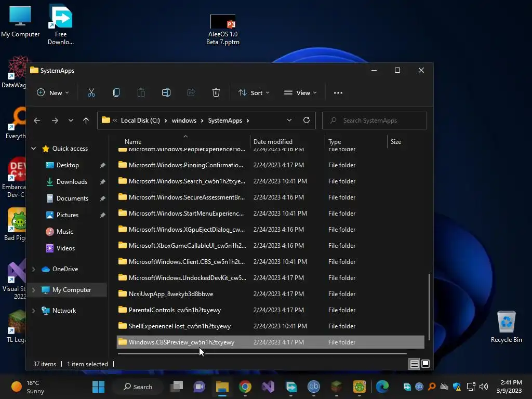Click the windows breadcrumb segment
Screen dimensions: 532x399
pos(184,121)
